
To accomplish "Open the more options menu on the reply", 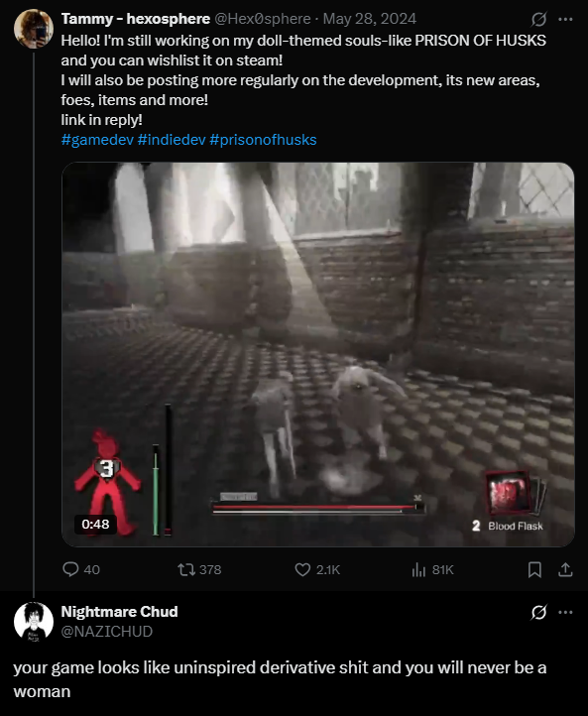I will (565, 612).
